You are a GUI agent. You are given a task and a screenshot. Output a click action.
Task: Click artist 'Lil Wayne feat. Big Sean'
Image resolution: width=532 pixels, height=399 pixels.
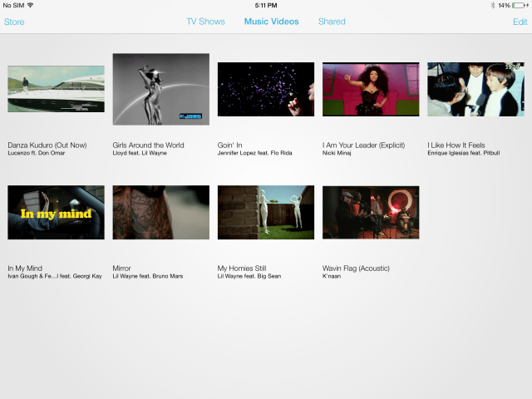(x=249, y=276)
